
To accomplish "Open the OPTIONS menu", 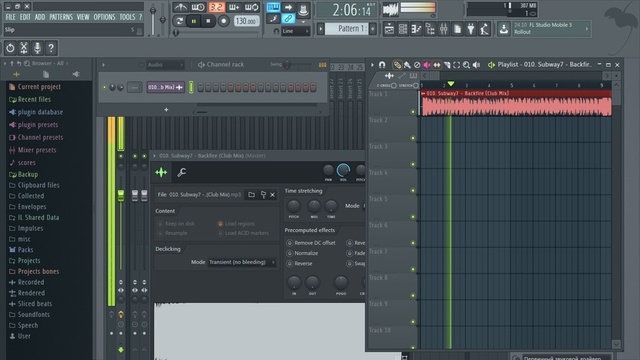I will pyautogui.click(x=104, y=17).
